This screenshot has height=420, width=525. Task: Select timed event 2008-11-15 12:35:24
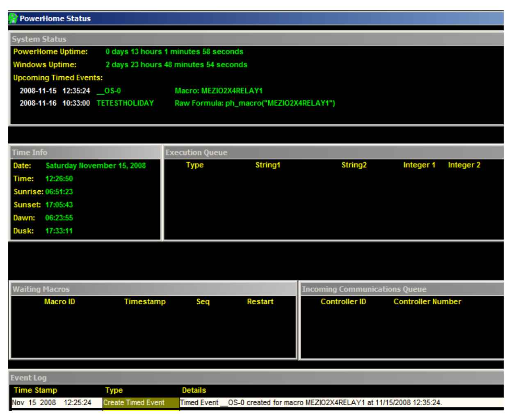pyautogui.click(x=55, y=91)
